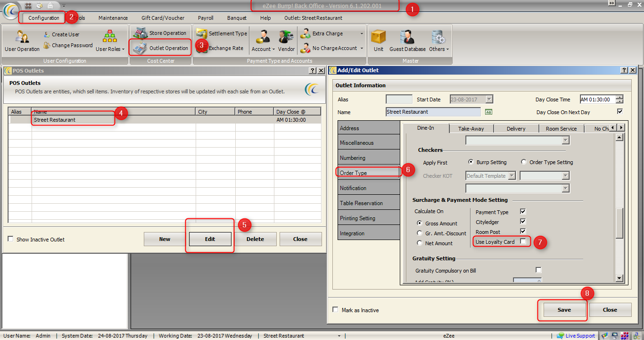644x340 pixels.
Task: Open Store Operation in Cost Center
Action: click(160, 33)
